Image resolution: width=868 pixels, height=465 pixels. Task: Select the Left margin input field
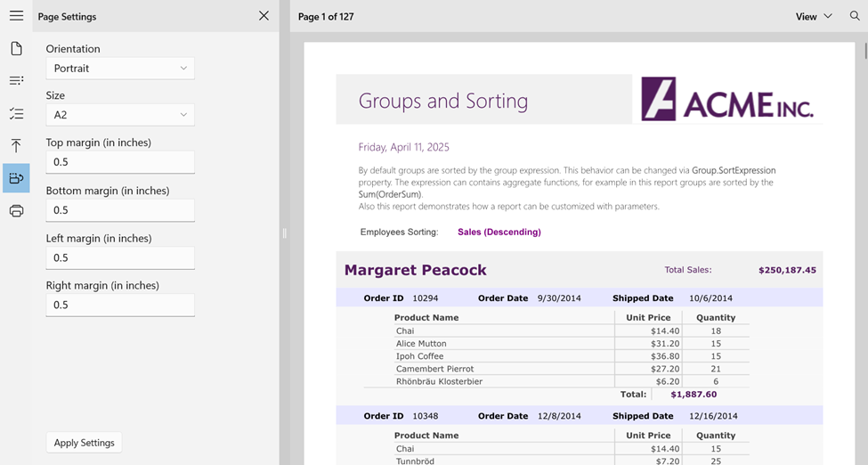coord(120,257)
